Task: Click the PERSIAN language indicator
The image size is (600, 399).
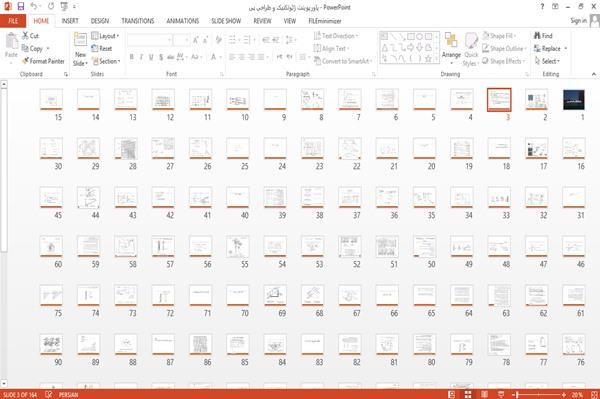Action: click(68, 394)
